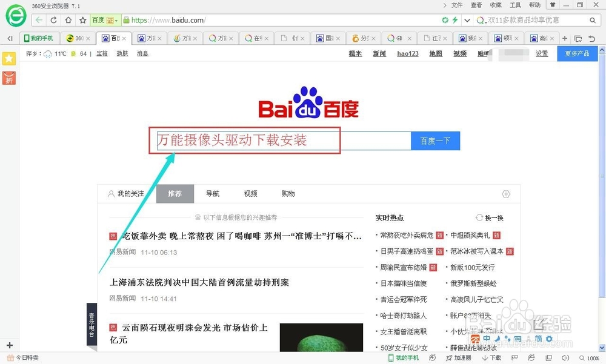Open 下载 downloads in status bar
The height and width of the screenshot is (364, 606).
(491, 358)
